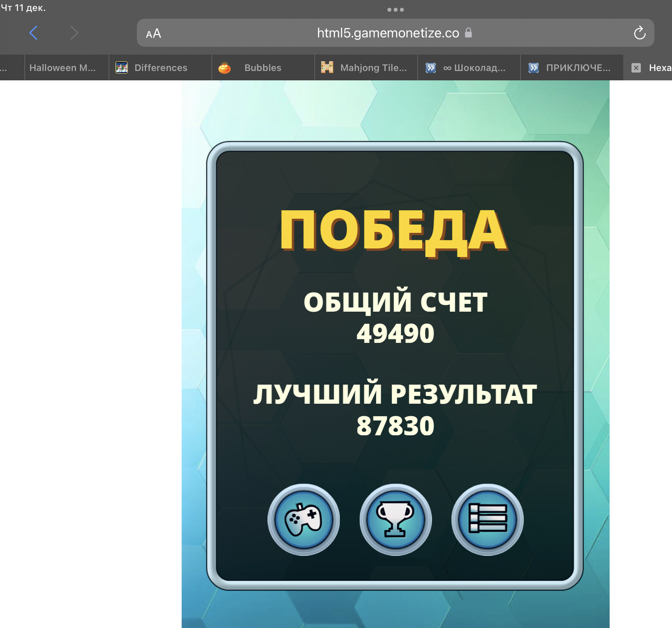Tap the Safari back arrow
This screenshot has height=628, width=672.
click(34, 33)
